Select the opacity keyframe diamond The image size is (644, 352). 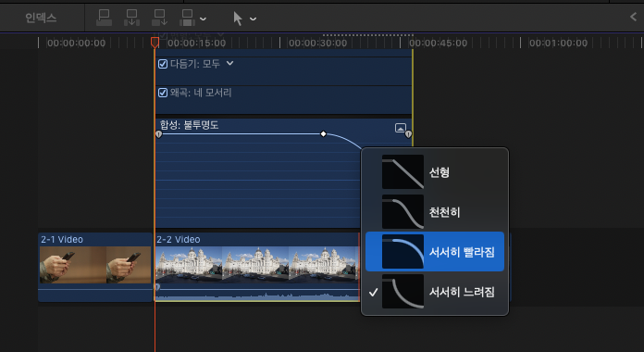click(323, 134)
